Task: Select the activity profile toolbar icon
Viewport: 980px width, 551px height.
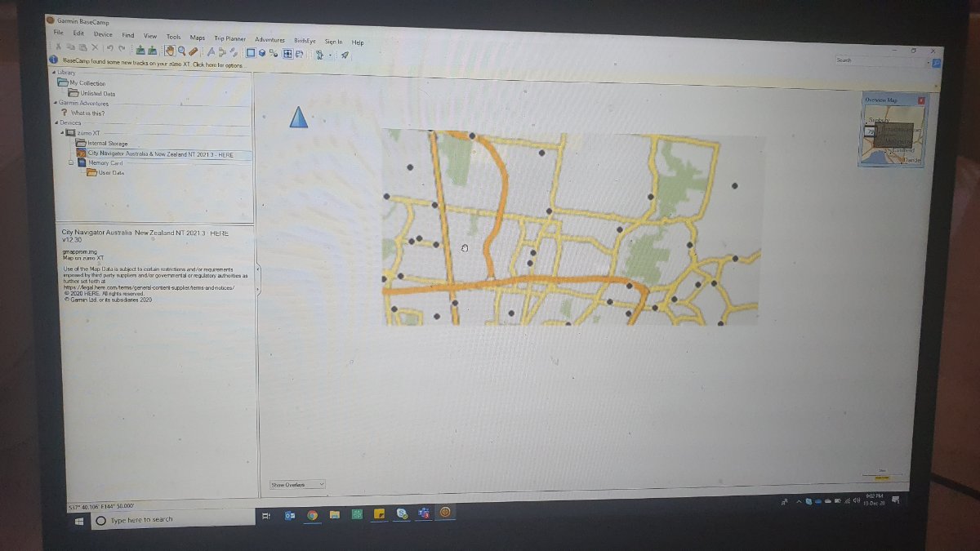Action: (319, 55)
